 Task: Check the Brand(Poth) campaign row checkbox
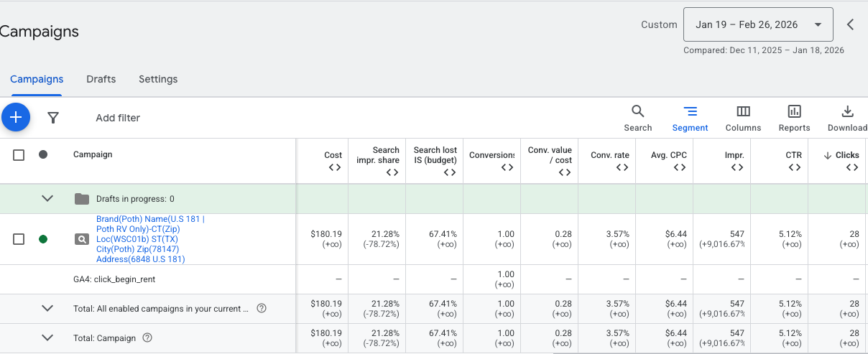pos(19,239)
